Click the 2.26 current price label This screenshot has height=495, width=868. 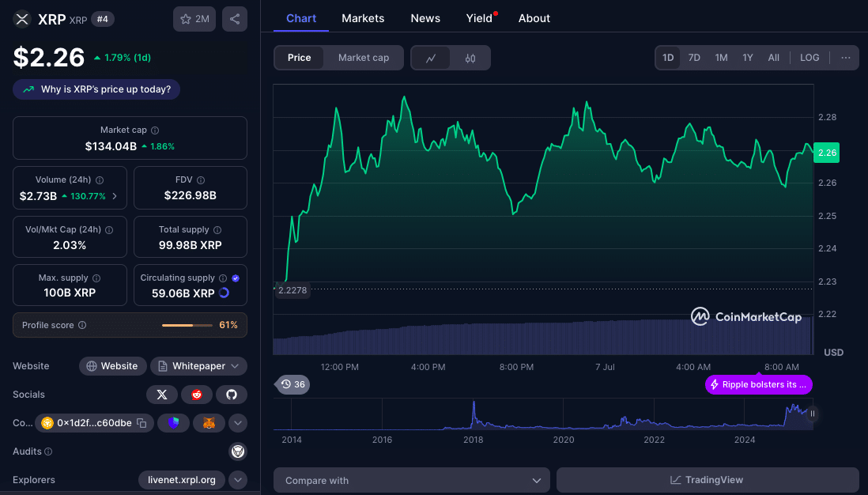(826, 153)
